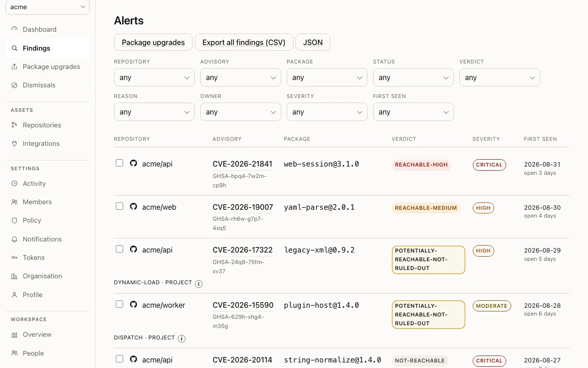
Task: Click the Findings magnifier icon
Action: 15,48
